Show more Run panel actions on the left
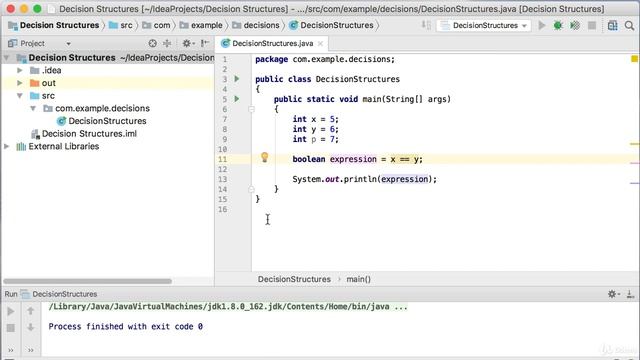 (x=11, y=350)
